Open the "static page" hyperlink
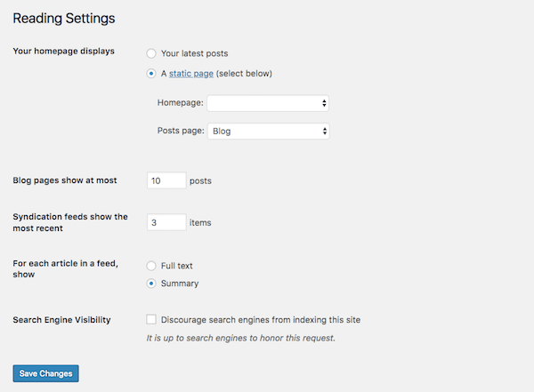Screen dimensions: 534x392 pos(190,74)
